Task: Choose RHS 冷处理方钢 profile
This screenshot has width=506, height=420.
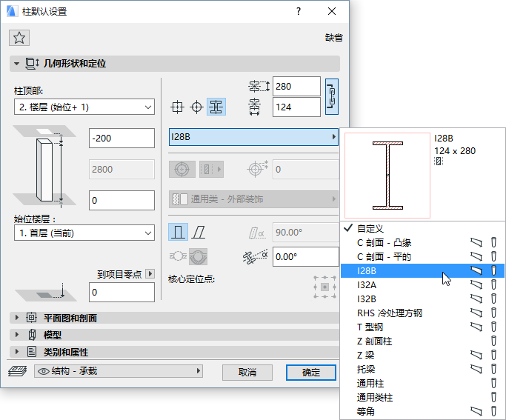Action: pos(422,313)
